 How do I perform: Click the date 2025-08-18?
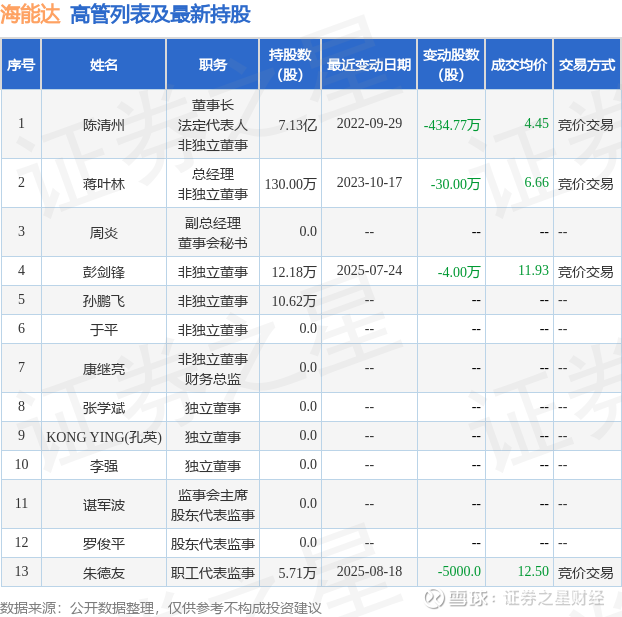click(369, 571)
